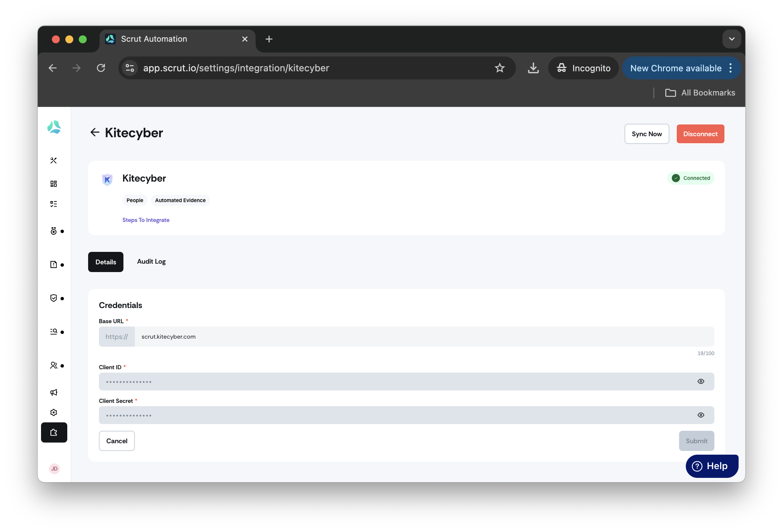Image resolution: width=783 pixels, height=532 pixels.
Task: Click the Sync Now button
Action: [x=647, y=134]
